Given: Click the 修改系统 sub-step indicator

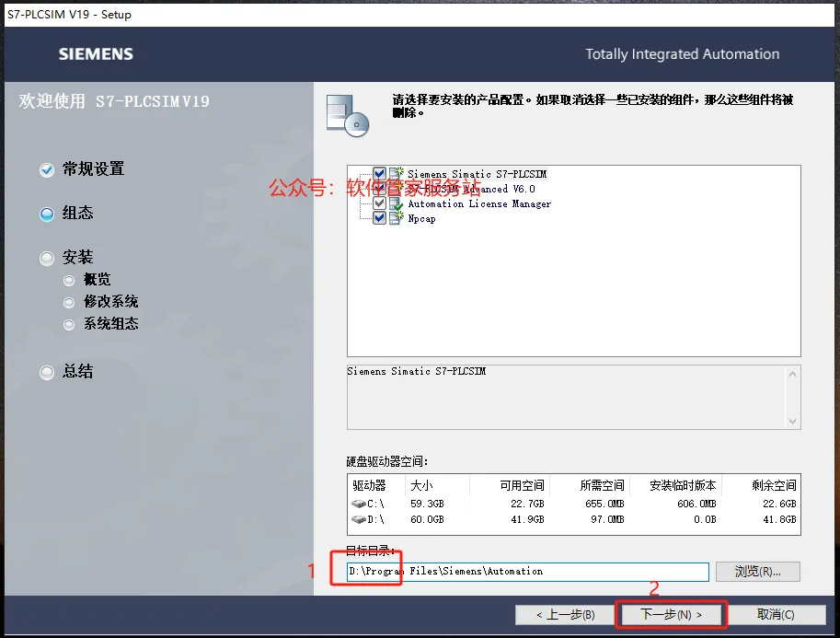Looking at the screenshot, I should tap(69, 303).
